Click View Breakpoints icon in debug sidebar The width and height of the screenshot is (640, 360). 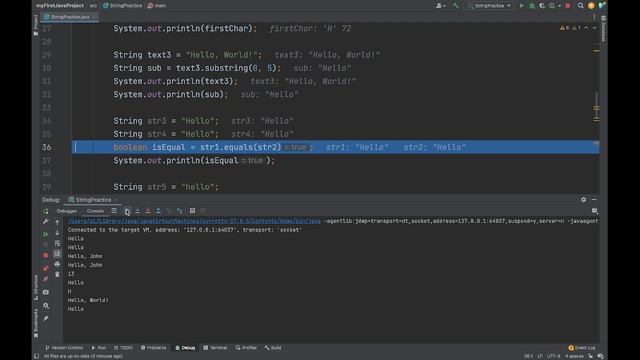click(46, 268)
